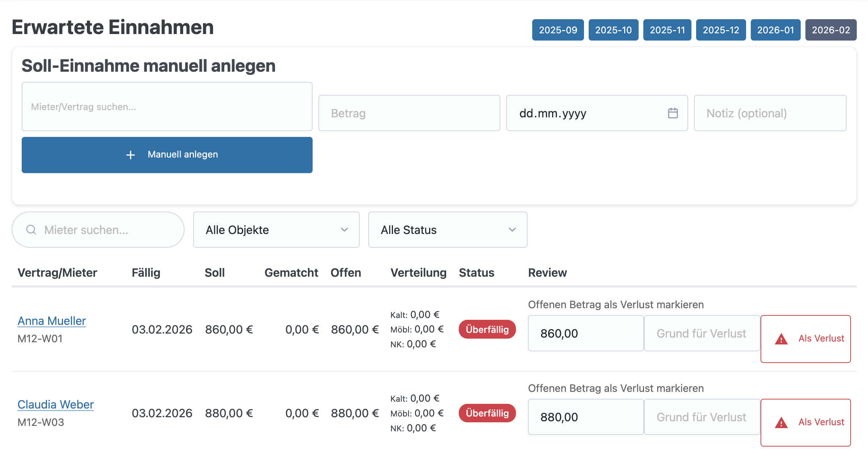Switch to month 2025-09
Viewport: 868px width, 452px height.
[x=558, y=30]
